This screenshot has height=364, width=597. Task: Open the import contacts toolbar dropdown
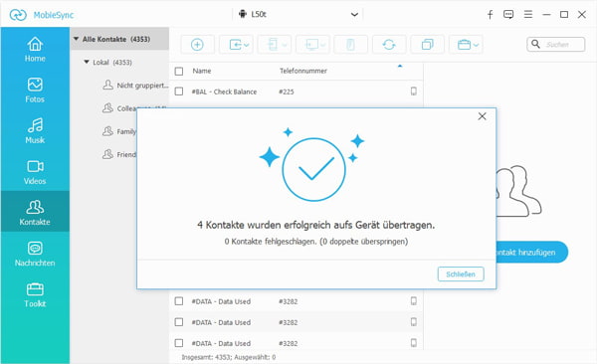(x=236, y=45)
